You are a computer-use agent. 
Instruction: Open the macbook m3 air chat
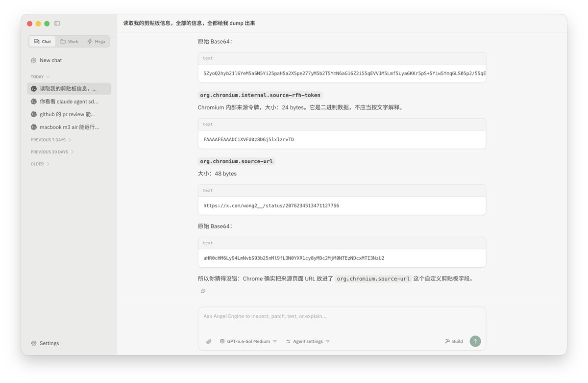[69, 127]
